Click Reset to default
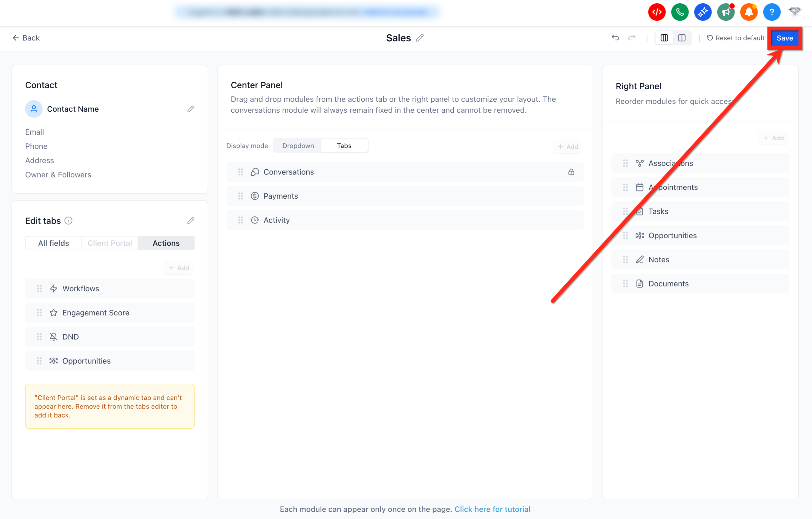Viewport: 812px width, 519px height. click(735, 38)
